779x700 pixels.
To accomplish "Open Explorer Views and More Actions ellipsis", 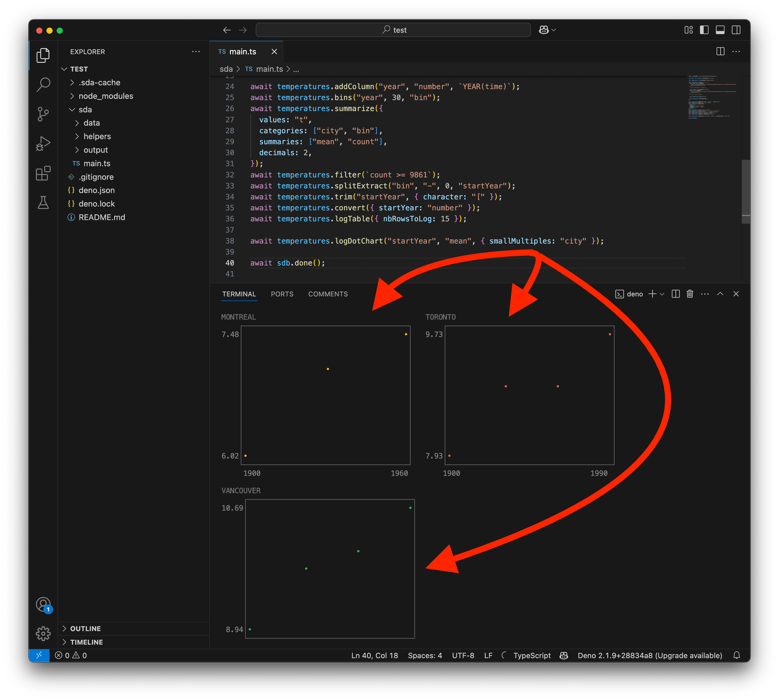I will tap(196, 52).
